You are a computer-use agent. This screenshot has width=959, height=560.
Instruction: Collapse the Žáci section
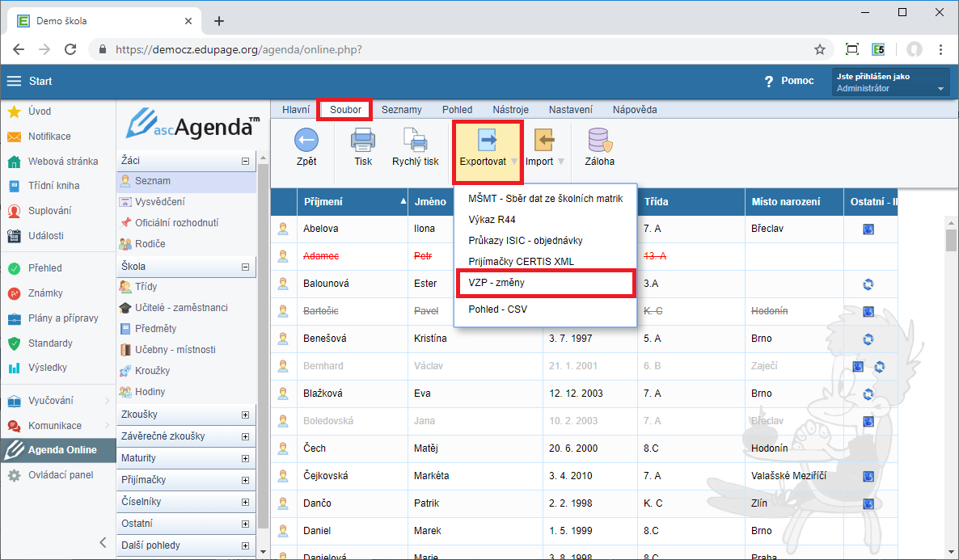245,162
